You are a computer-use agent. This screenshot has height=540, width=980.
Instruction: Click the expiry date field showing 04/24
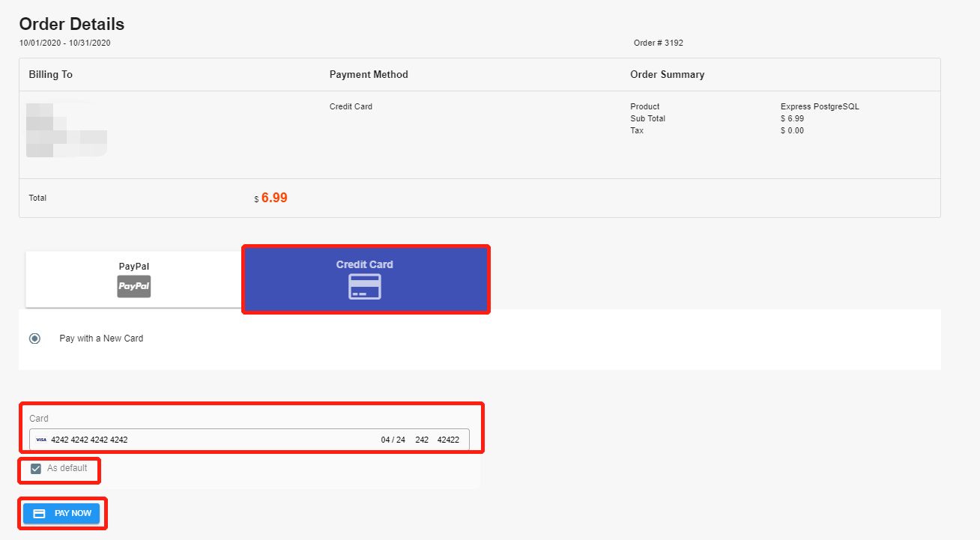[x=392, y=440]
